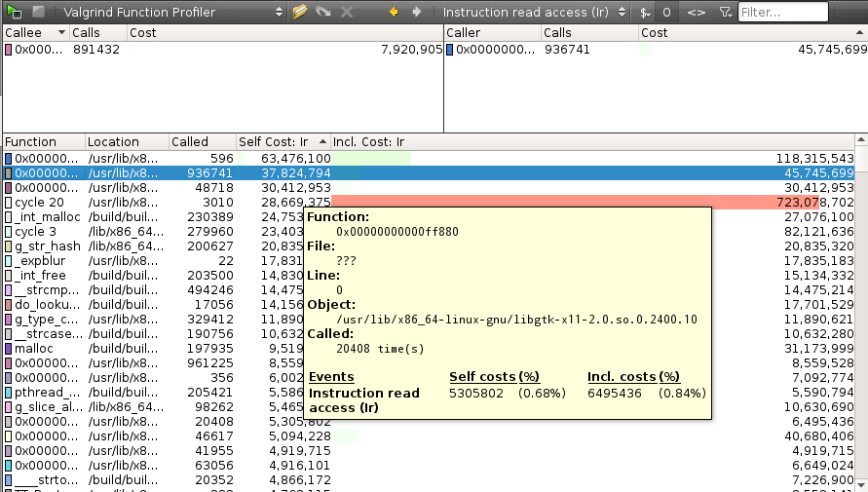Go forward with the right arrow icon
The width and height of the screenshot is (868, 492).
(417, 12)
